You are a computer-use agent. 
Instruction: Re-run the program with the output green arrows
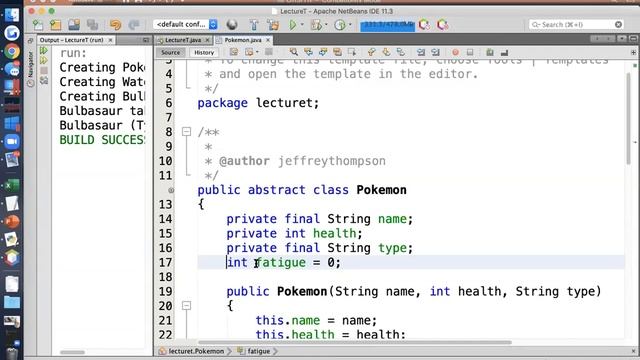pos(44,51)
